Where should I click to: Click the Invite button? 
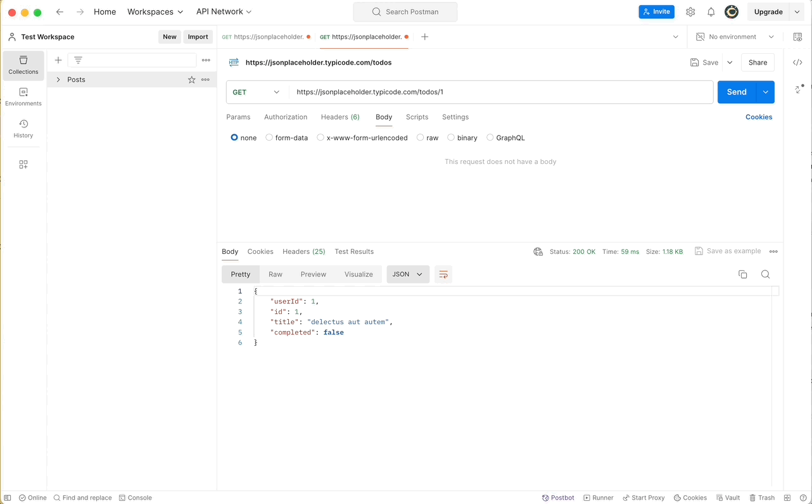tap(656, 12)
